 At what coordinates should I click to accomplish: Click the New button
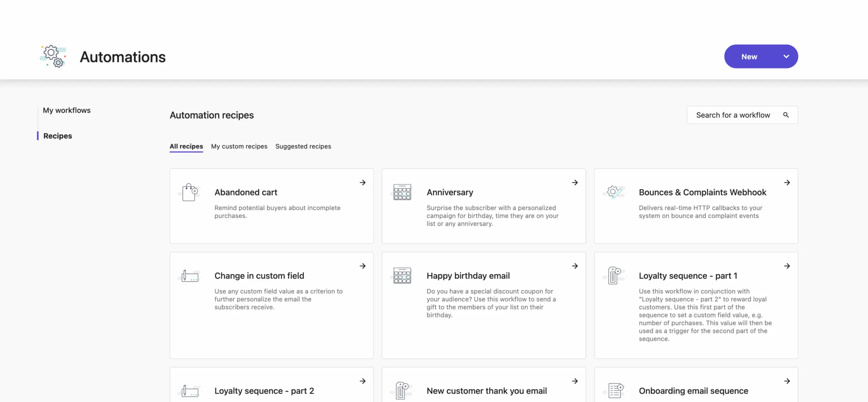749,56
